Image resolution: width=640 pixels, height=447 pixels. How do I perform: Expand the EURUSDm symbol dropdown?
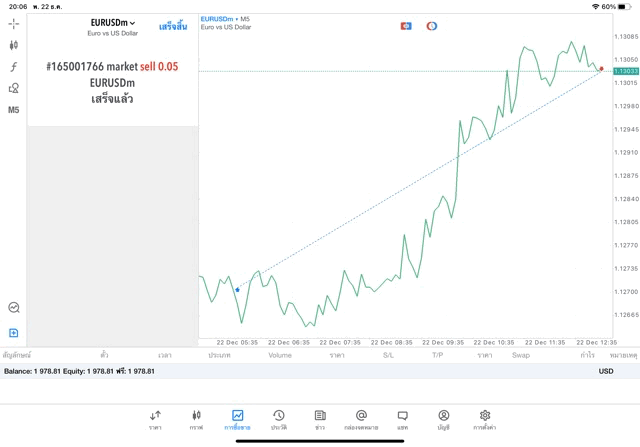point(113,23)
